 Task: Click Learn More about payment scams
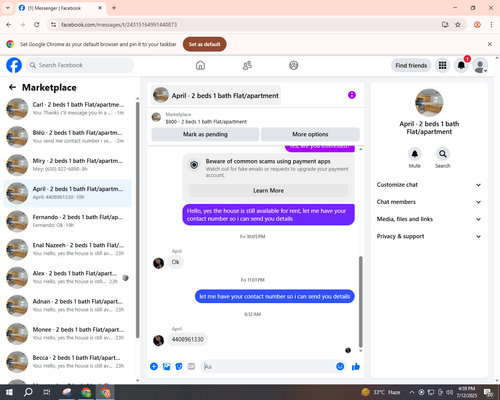pyautogui.click(x=268, y=191)
